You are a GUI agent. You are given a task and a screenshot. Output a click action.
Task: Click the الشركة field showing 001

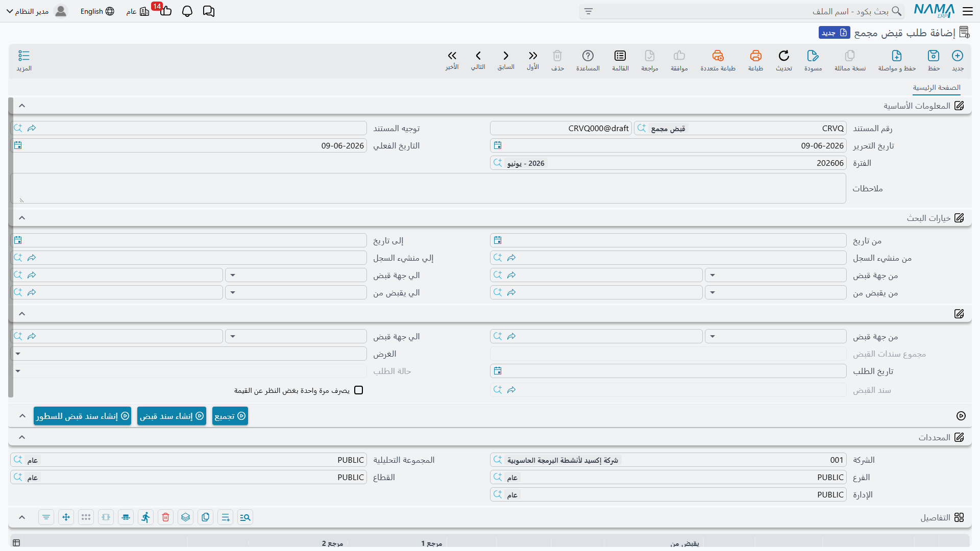click(668, 460)
